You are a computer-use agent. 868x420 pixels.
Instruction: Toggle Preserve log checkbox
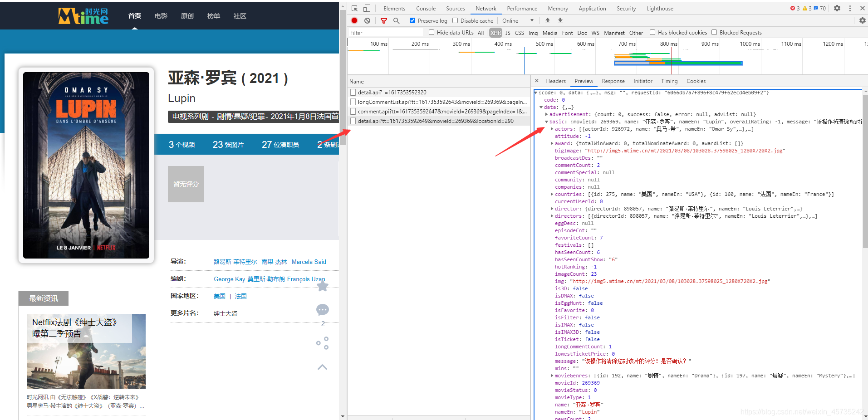pos(412,20)
